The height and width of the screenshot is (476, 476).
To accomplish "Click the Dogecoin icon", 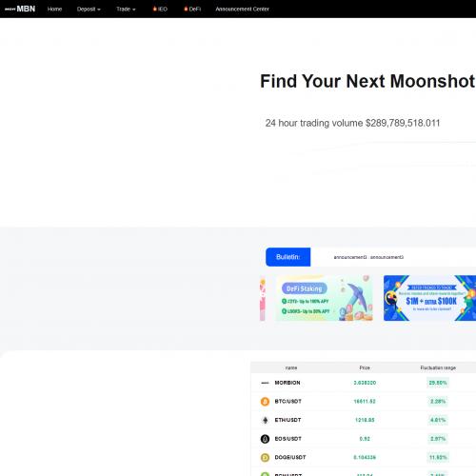I will (265, 458).
